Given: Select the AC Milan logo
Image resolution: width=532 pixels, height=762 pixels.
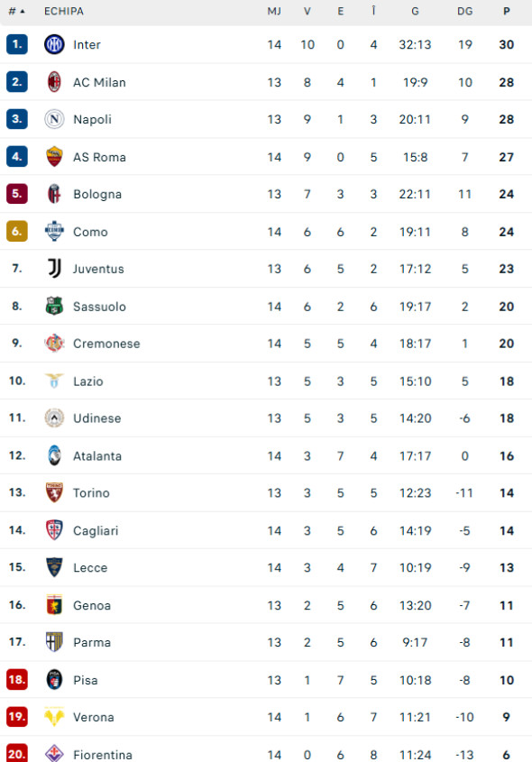Looking at the screenshot, I should click(x=53, y=81).
